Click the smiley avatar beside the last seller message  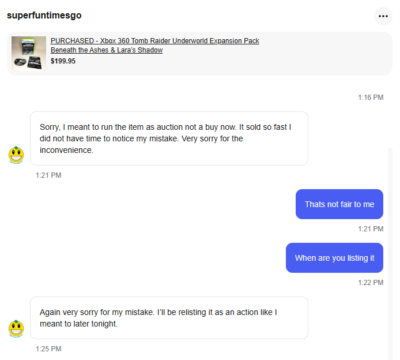click(x=16, y=329)
